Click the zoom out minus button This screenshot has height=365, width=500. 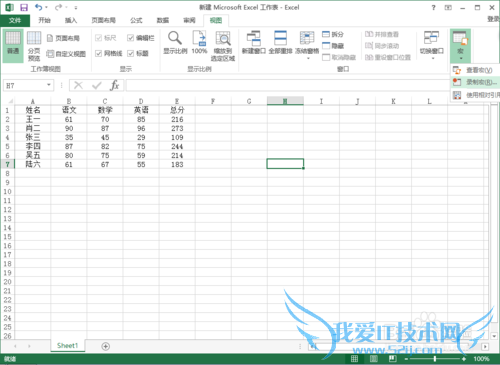(x=406, y=359)
